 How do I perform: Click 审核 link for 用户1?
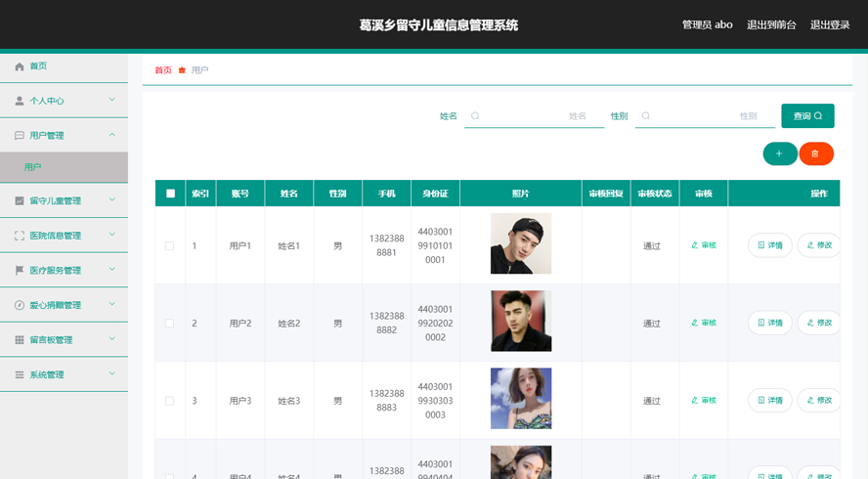coord(704,245)
